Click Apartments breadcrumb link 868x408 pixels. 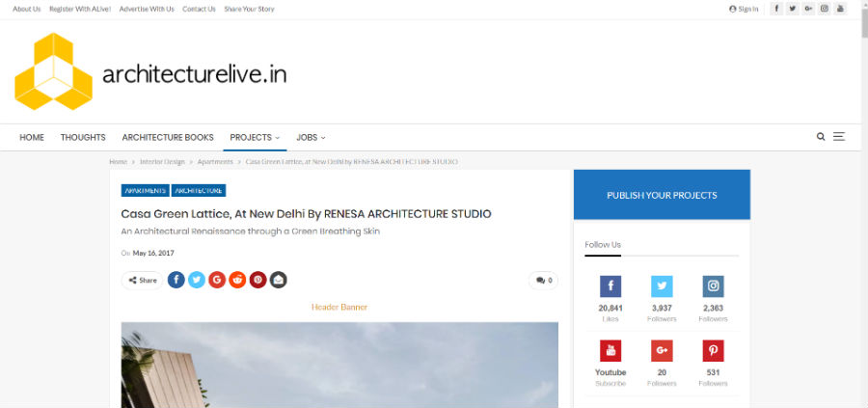[215, 162]
